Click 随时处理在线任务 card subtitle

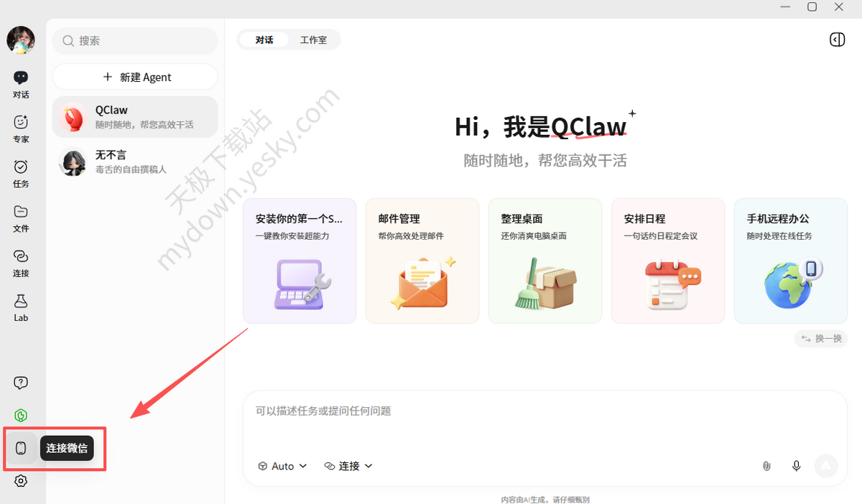pyautogui.click(x=779, y=235)
